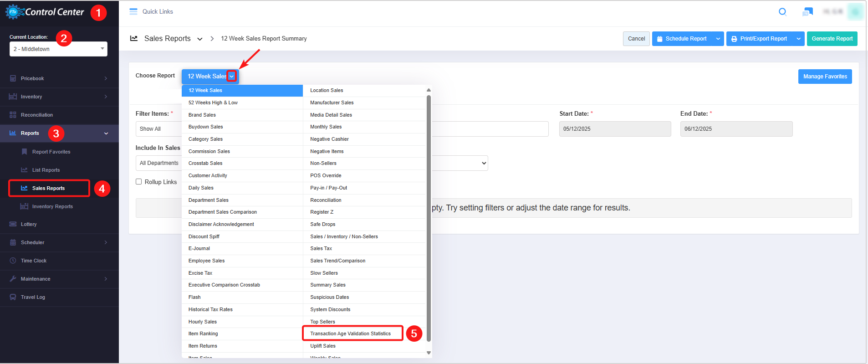Image resolution: width=868 pixels, height=364 pixels.
Task: Open the Pricebook sidebar icon
Action: tap(13, 78)
